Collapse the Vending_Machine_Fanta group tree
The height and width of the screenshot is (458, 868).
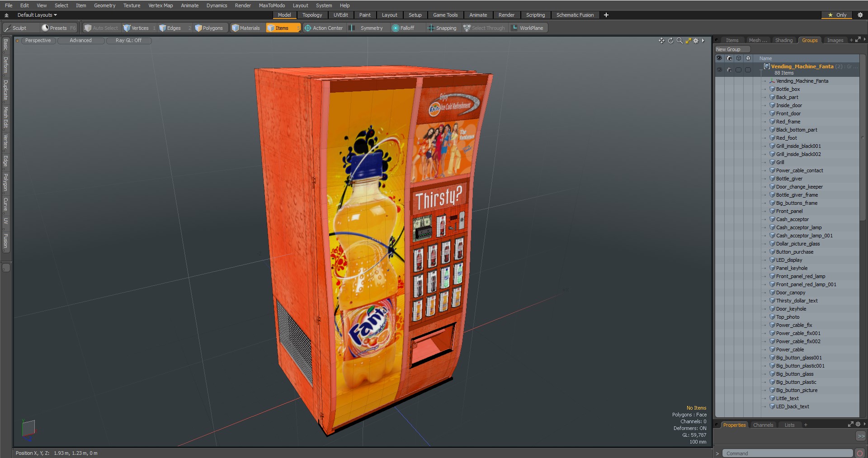point(761,71)
